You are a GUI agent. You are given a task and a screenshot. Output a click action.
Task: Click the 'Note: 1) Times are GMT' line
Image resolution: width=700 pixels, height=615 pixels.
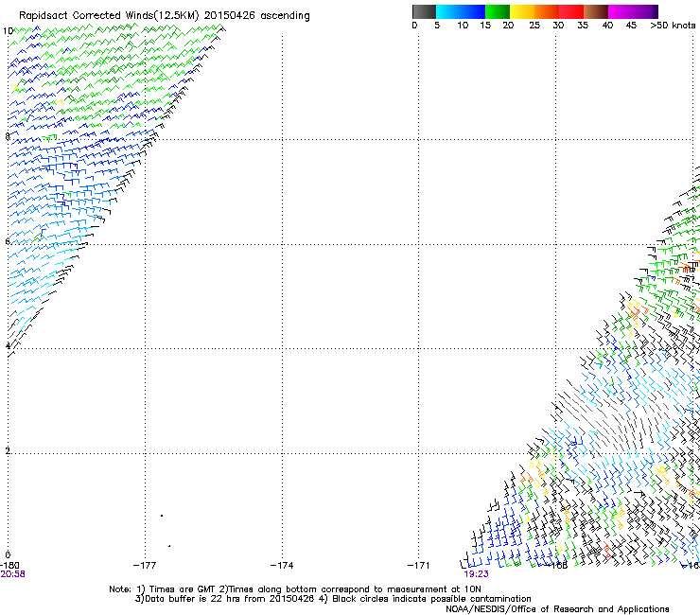[x=294, y=589]
